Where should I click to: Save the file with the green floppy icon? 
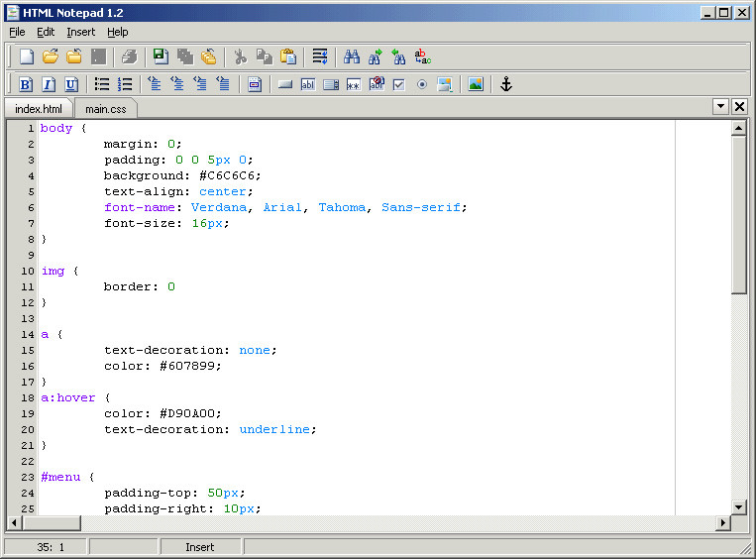click(x=161, y=56)
